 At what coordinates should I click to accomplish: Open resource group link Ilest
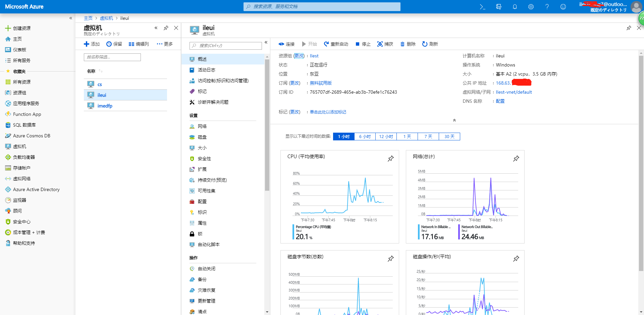click(314, 56)
